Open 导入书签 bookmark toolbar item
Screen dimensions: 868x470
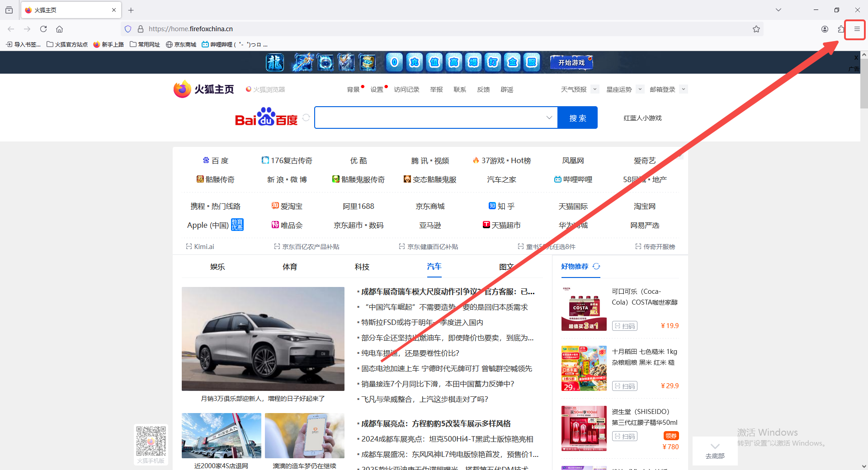[23, 44]
